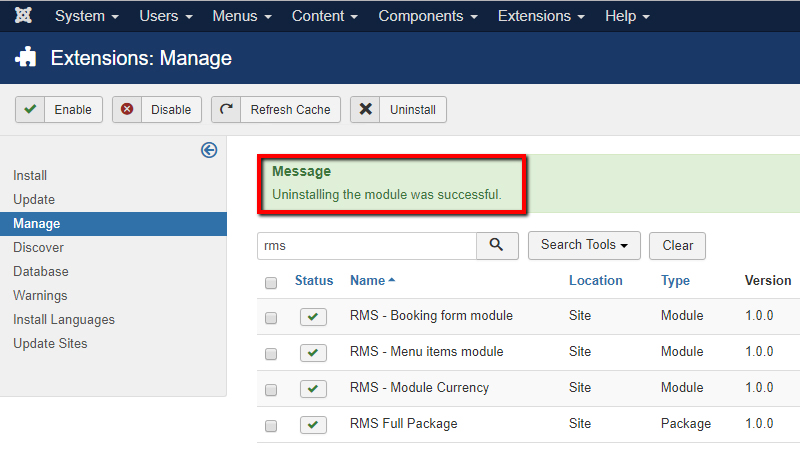Collapse sidebar with the arrow icon

[209, 150]
